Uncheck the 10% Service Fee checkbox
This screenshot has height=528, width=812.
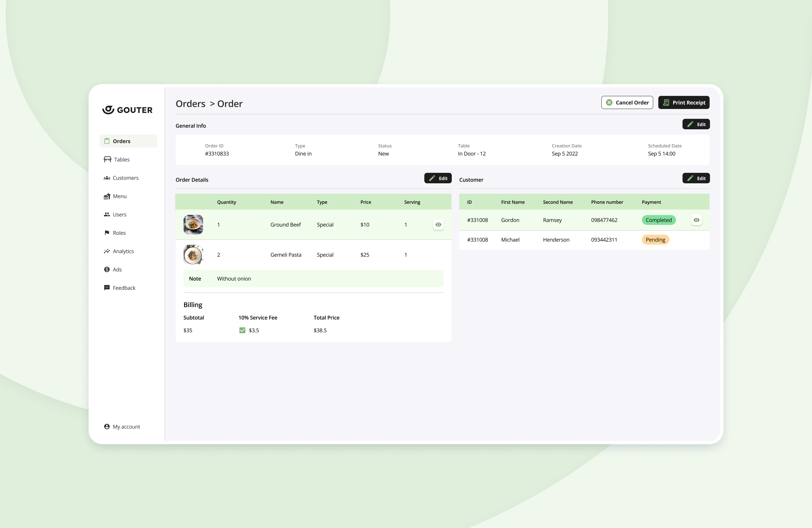click(x=242, y=330)
